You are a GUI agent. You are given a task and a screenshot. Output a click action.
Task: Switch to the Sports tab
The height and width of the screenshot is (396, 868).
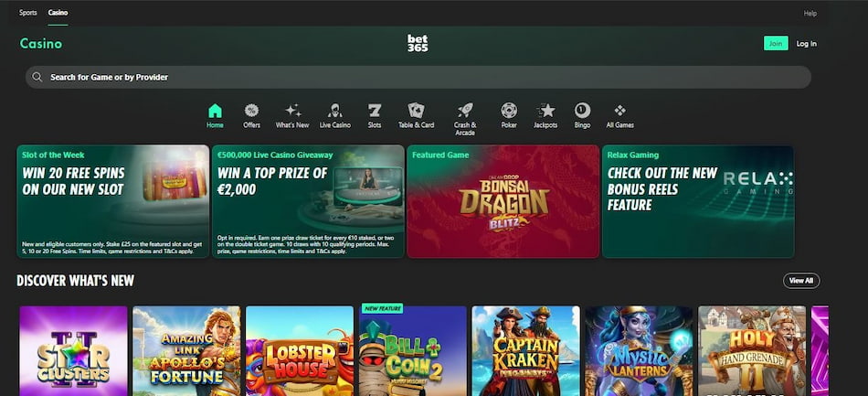[27, 12]
